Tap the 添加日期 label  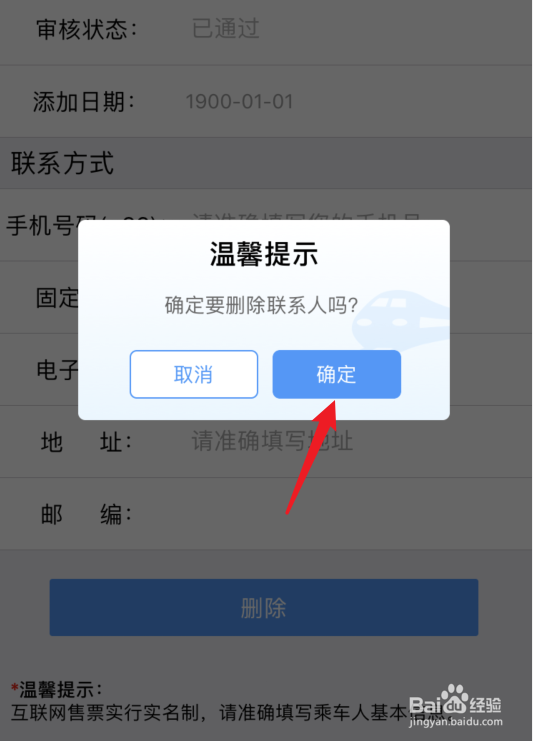84,102
